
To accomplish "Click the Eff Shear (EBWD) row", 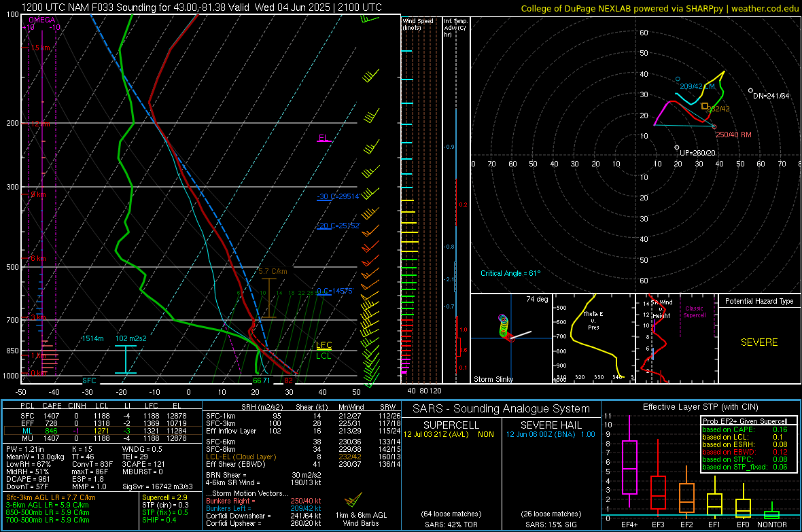I will click(x=303, y=465).
